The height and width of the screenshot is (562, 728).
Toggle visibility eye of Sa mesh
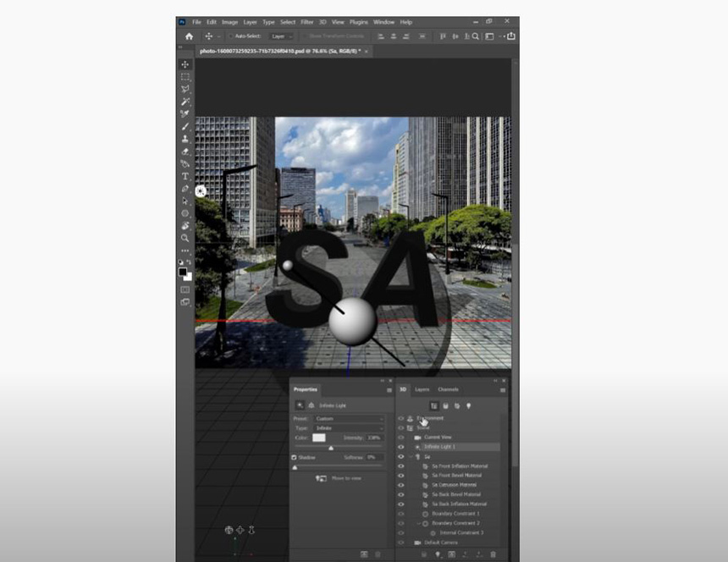tap(401, 457)
